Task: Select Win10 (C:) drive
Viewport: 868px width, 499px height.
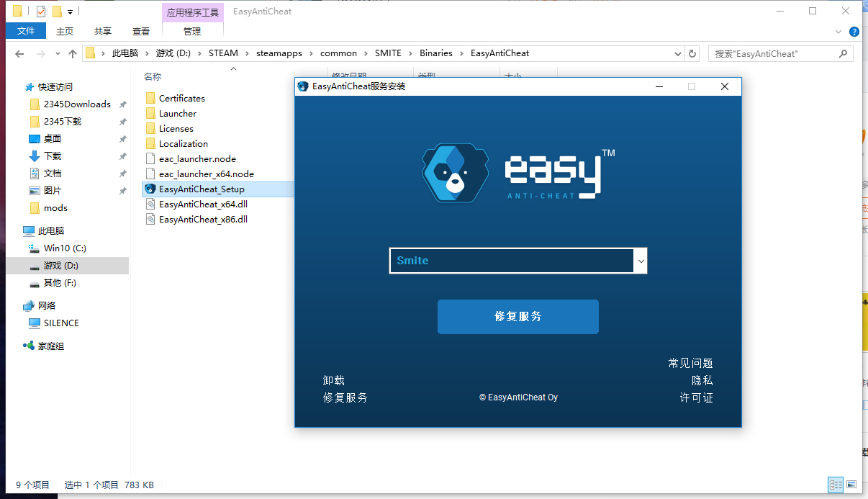Action: point(65,248)
